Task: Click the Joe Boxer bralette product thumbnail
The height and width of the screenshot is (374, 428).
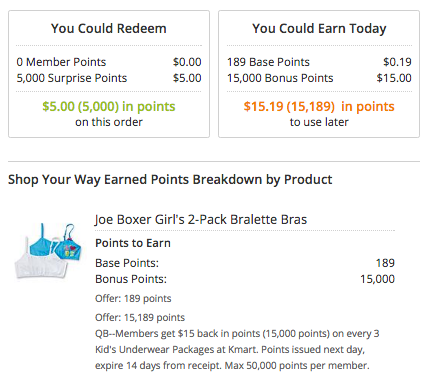Action: pyautogui.click(x=48, y=251)
